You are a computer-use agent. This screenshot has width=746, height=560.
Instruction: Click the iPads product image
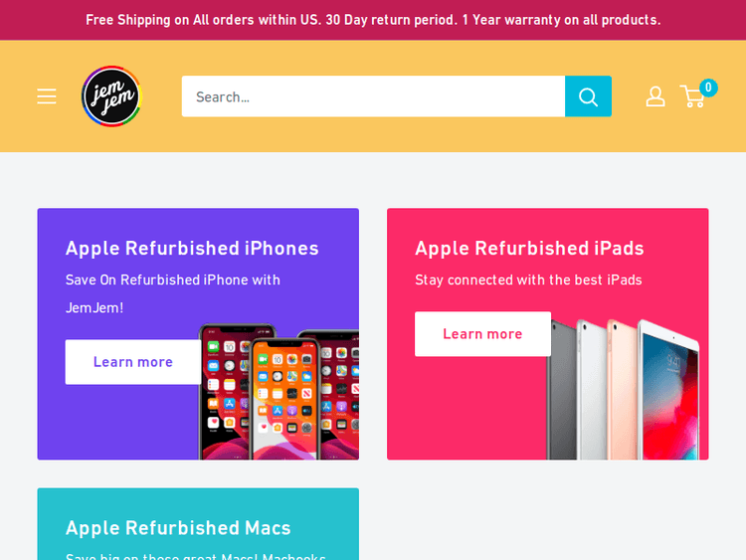(x=625, y=388)
